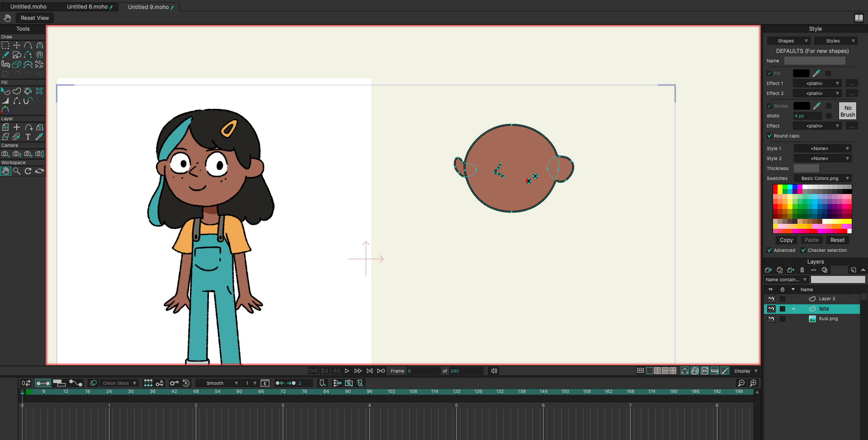Open the Name contain... filter menu

pyautogui.click(x=786, y=279)
